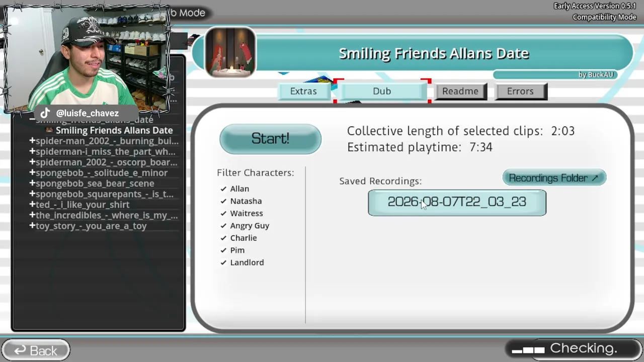Click the Start! button

[x=270, y=139]
